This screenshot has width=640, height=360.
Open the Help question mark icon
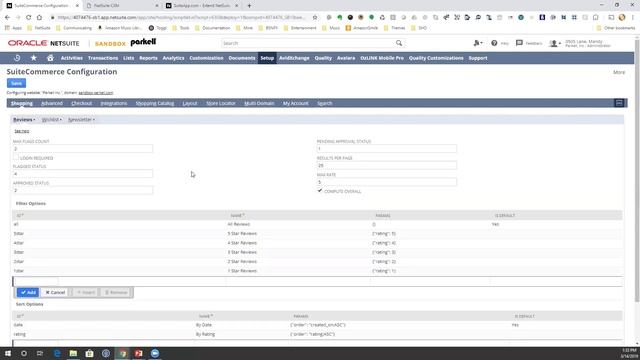point(494,43)
